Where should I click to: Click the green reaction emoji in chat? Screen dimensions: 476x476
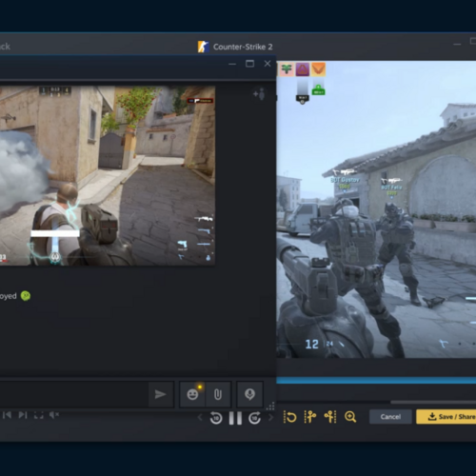pos(26,296)
